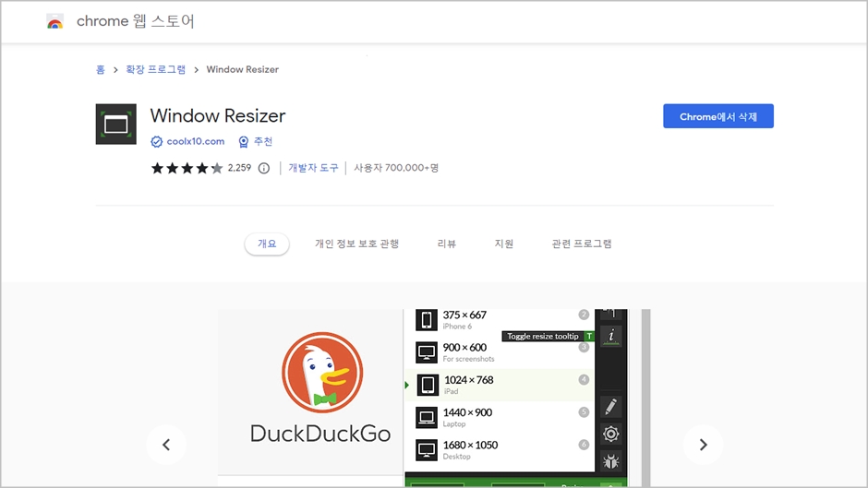The image size is (868, 488).
Task: Open coolx10.com publisher link
Action: (x=196, y=142)
